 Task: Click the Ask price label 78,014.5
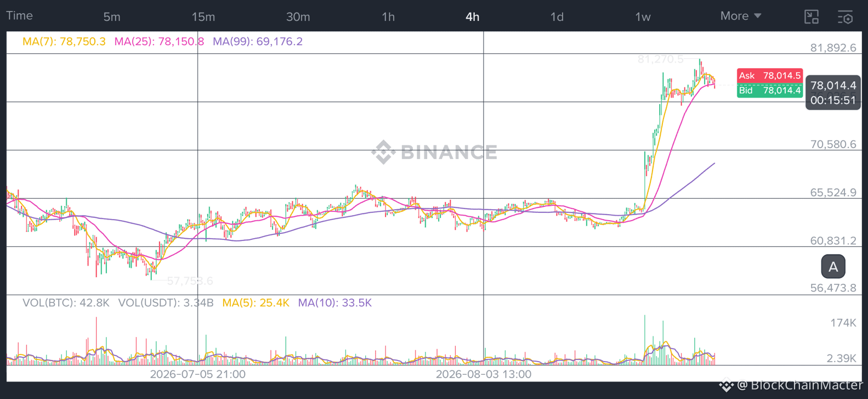(770, 76)
